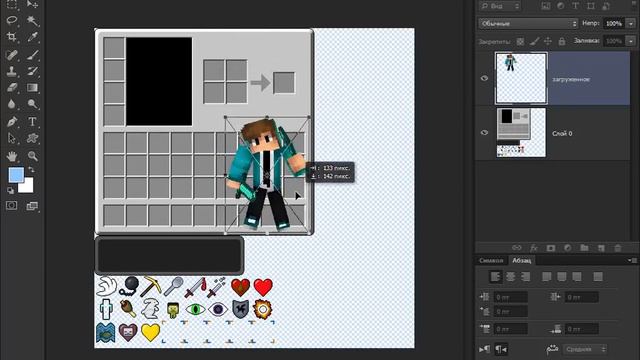
Task: Switch to the Абзац tab
Action: click(522, 260)
